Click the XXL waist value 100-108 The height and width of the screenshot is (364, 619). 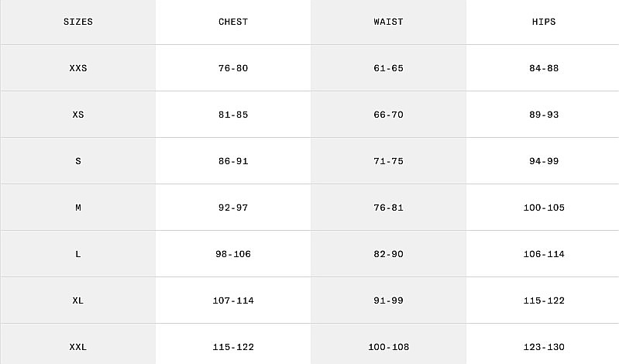(x=388, y=347)
